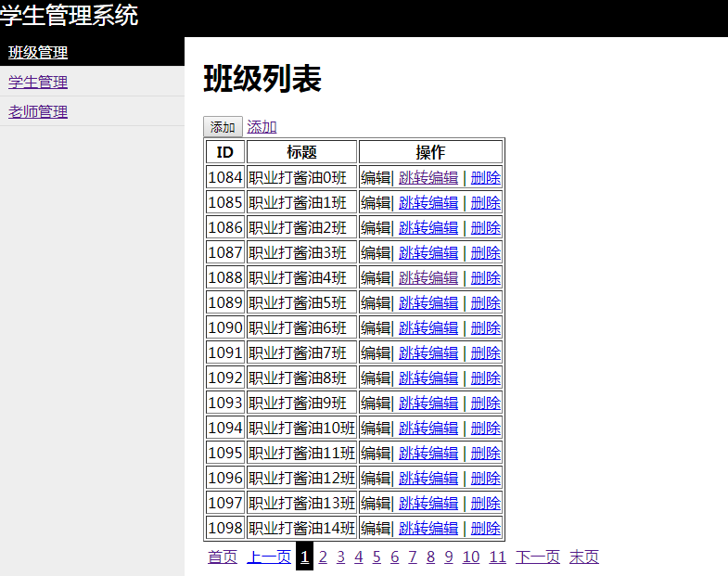This screenshot has height=576, width=728.
Task: Click cell 职业打酱油9班
Action: pyautogui.click(x=301, y=403)
